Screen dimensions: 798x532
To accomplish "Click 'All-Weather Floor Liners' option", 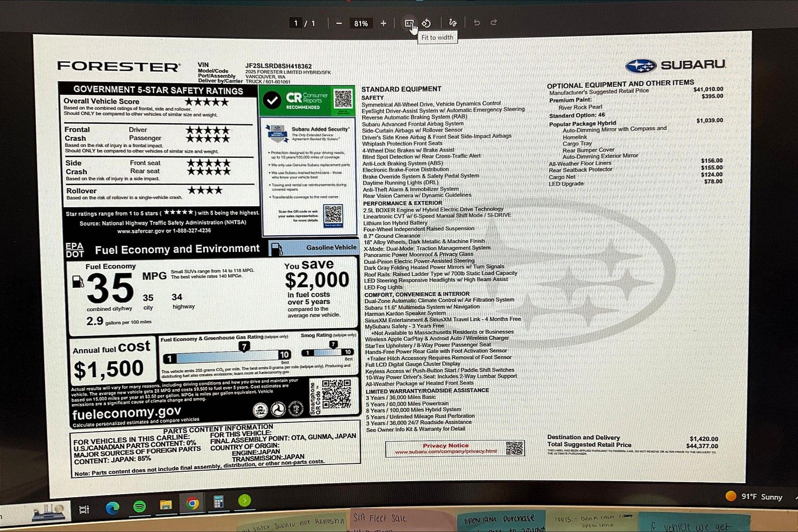I will pos(580,164).
